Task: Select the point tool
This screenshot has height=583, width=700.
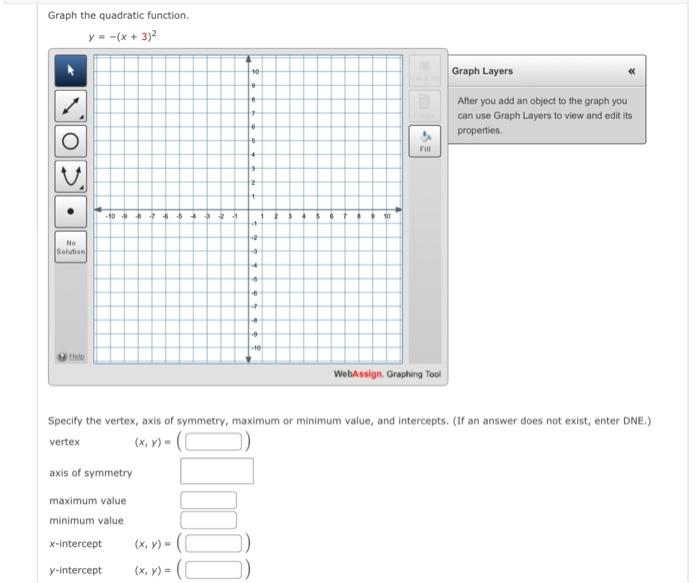Action: [x=71, y=212]
